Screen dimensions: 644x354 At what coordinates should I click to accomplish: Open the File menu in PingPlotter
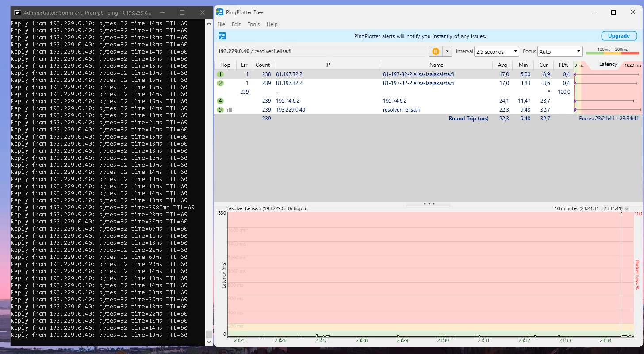point(221,24)
